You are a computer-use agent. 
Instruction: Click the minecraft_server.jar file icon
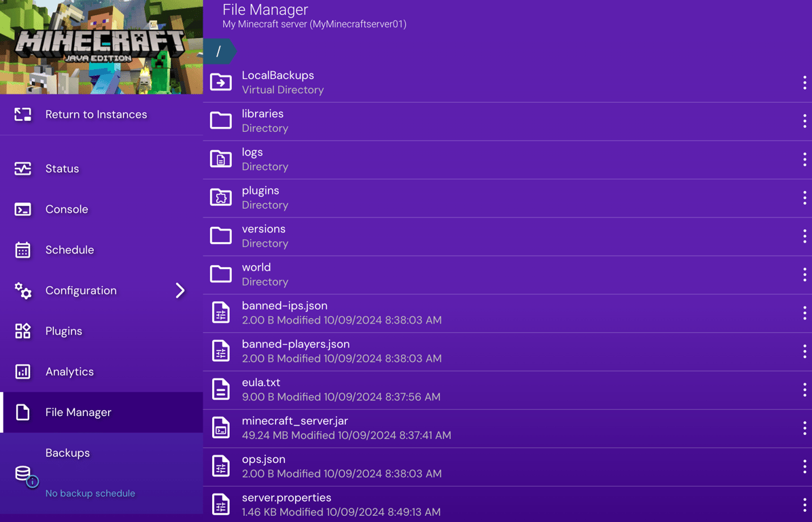[x=220, y=428]
